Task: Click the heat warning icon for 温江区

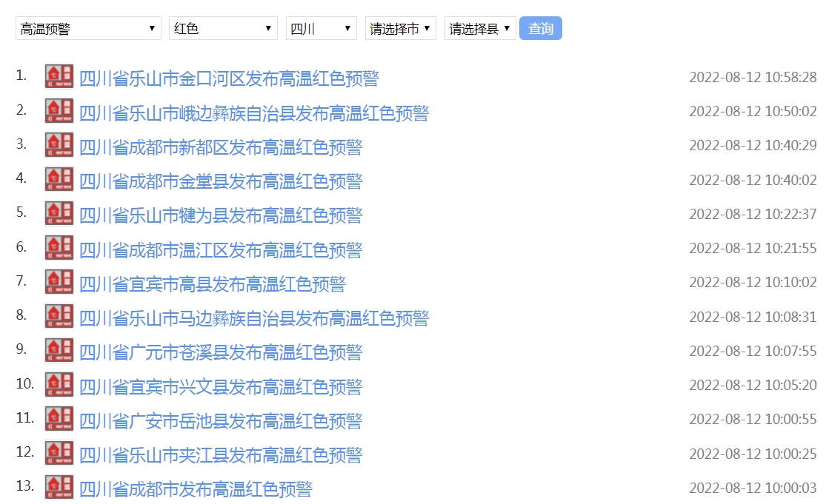Action: (59, 248)
